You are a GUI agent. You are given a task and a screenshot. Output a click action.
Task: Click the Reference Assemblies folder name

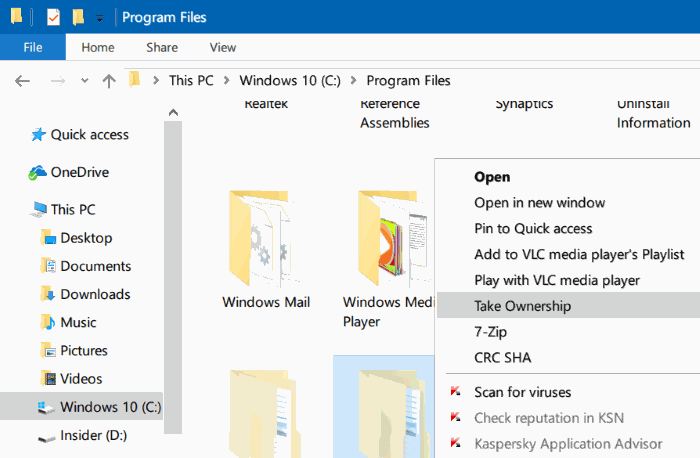coord(395,113)
